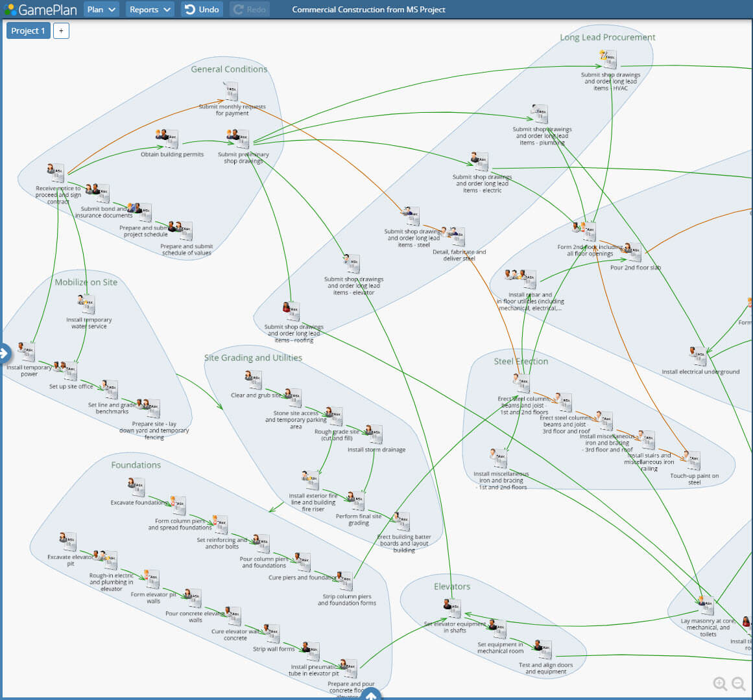The height and width of the screenshot is (700, 753).
Task: Open the bottom panel with the up arrow
Action: coord(370,694)
